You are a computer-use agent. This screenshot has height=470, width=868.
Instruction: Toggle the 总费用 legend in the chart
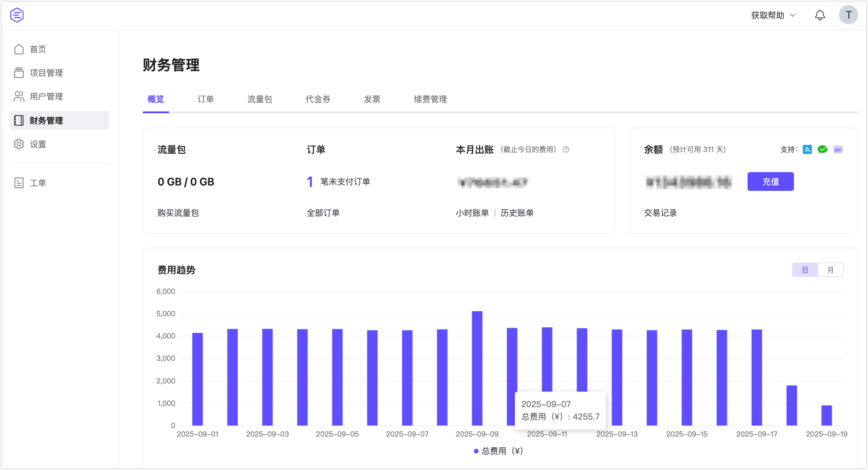coord(498,451)
